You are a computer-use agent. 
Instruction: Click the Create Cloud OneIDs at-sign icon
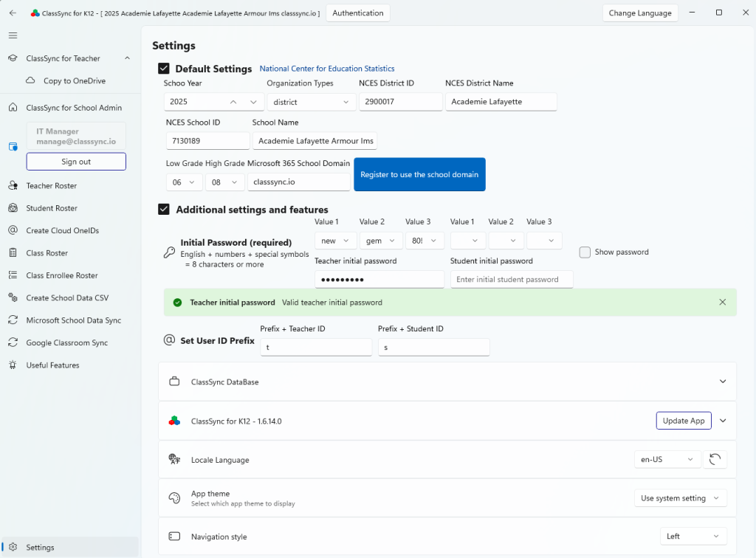pyautogui.click(x=13, y=230)
